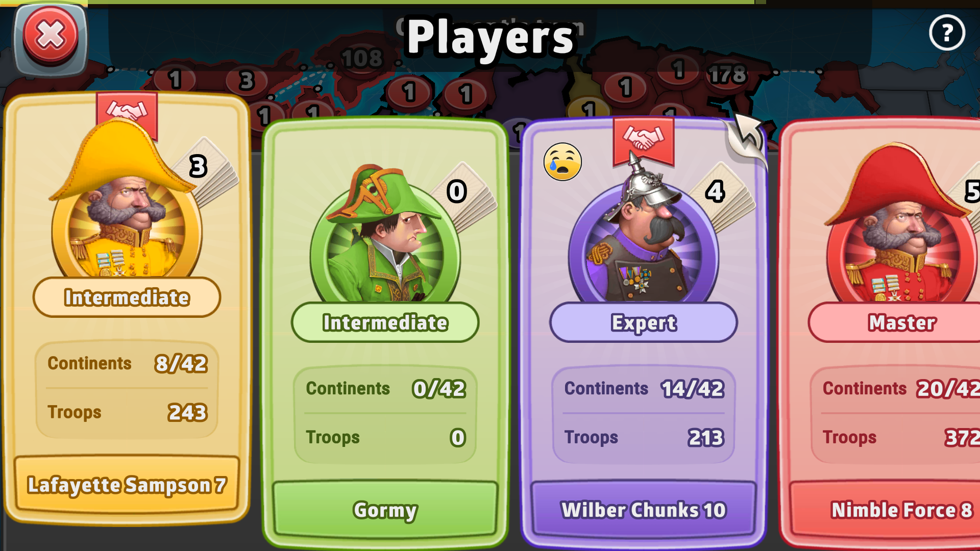
Task: Click the Master rank badge
Action: 901,322
